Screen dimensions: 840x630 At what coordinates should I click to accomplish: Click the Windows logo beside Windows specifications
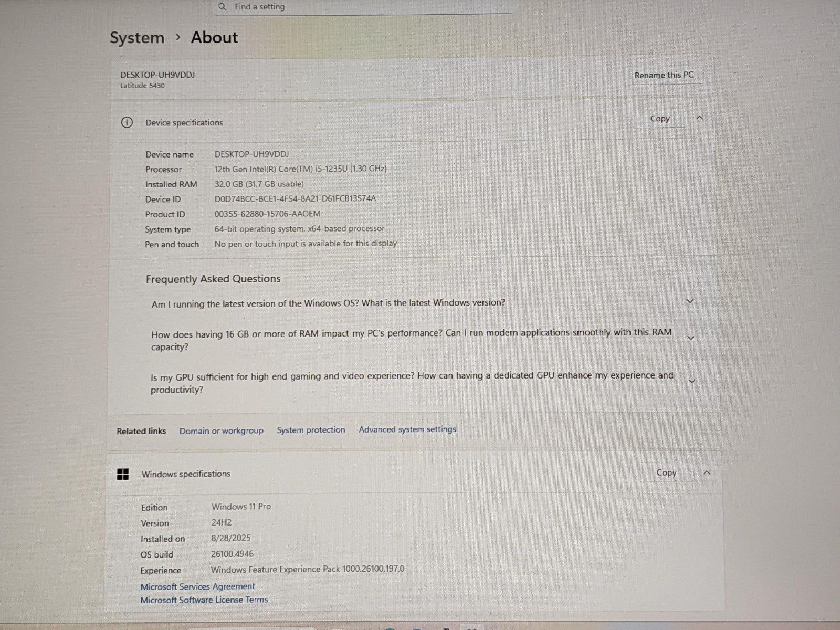tap(123, 475)
